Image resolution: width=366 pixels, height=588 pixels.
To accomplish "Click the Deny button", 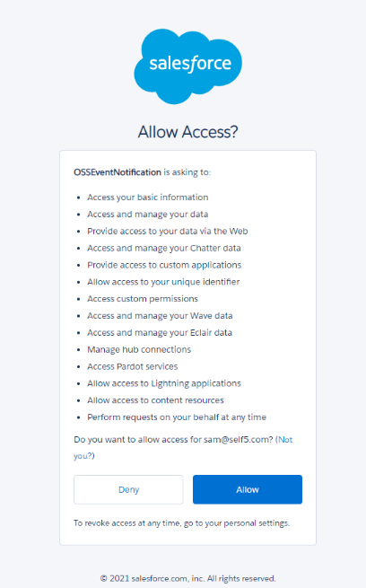I will tap(128, 489).
